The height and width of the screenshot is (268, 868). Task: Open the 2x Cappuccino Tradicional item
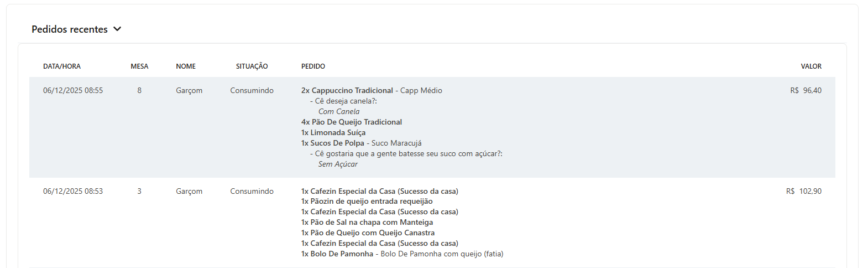click(347, 90)
